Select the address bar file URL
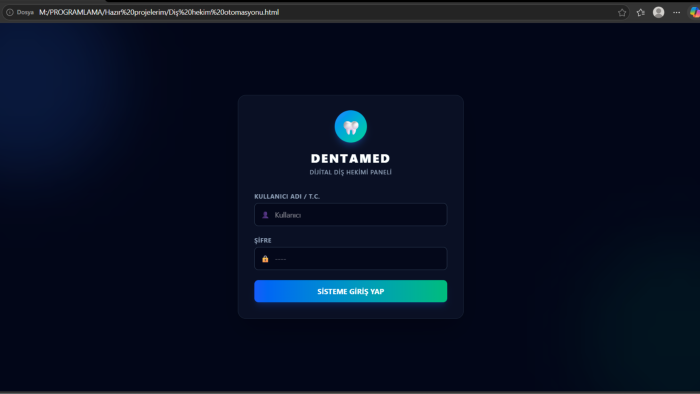The height and width of the screenshot is (394, 700). 159,12
